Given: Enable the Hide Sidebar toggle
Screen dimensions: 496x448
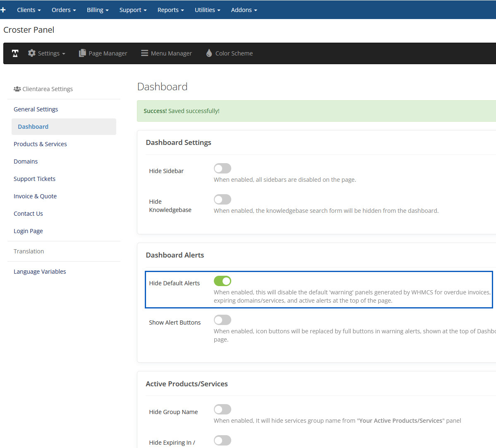Looking at the screenshot, I should pyautogui.click(x=222, y=169).
